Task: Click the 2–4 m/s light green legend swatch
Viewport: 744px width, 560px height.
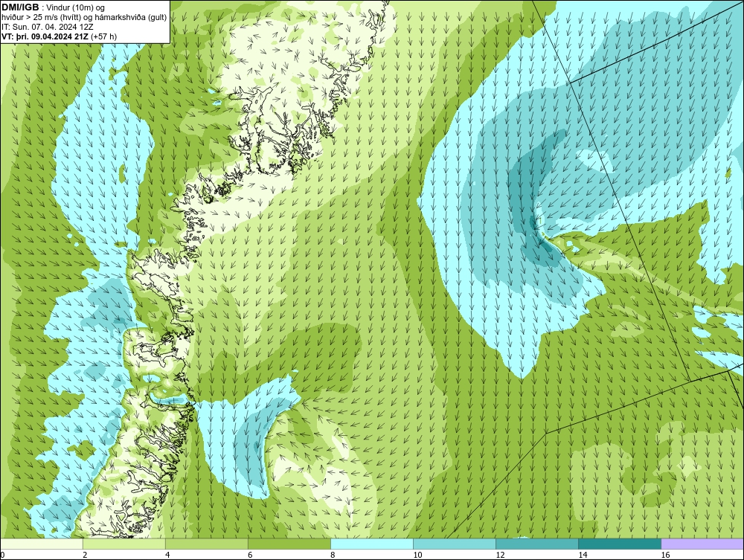Action: (x=124, y=544)
